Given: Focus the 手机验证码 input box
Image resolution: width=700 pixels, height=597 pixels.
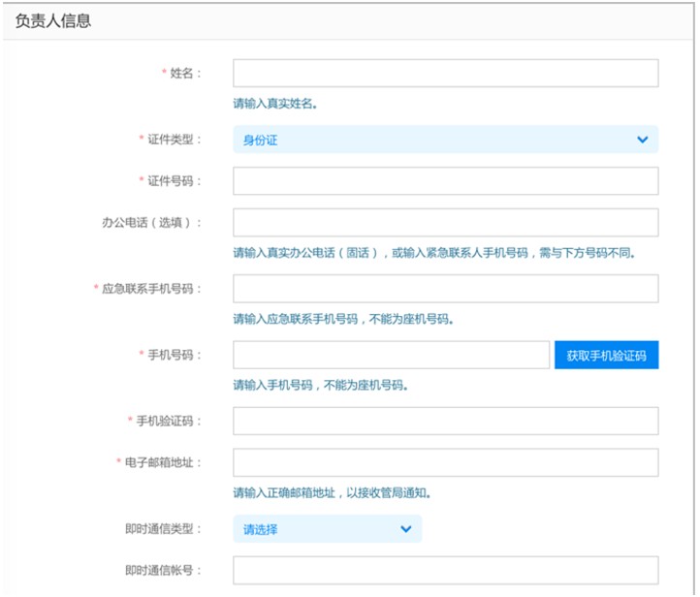Looking at the screenshot, I should 445,421.
